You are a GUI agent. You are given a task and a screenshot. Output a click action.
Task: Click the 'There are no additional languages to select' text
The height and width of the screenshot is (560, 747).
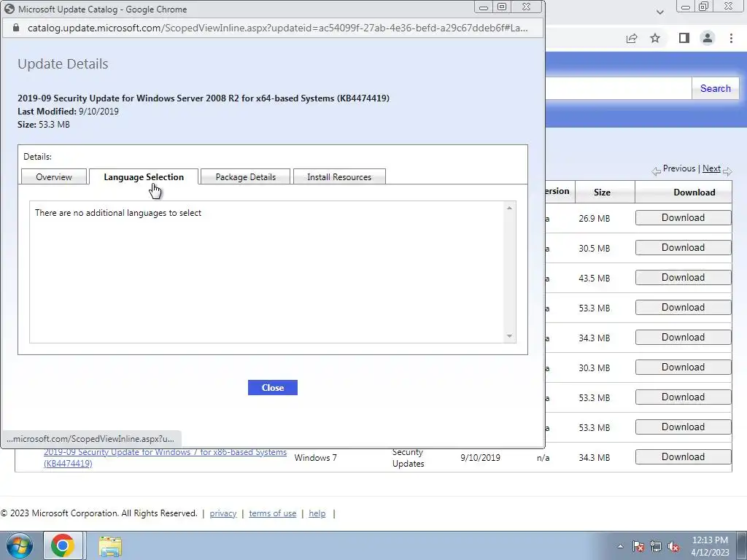pyautogui.click(x=118, y=213)
